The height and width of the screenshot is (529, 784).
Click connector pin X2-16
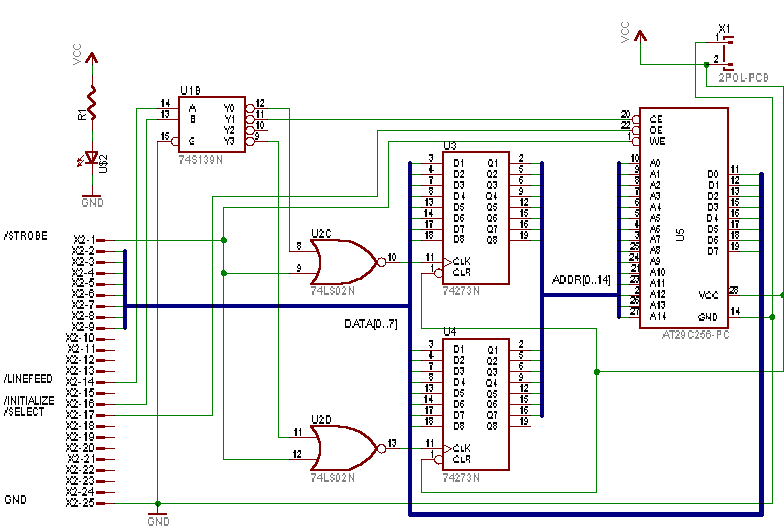point(90,404)
